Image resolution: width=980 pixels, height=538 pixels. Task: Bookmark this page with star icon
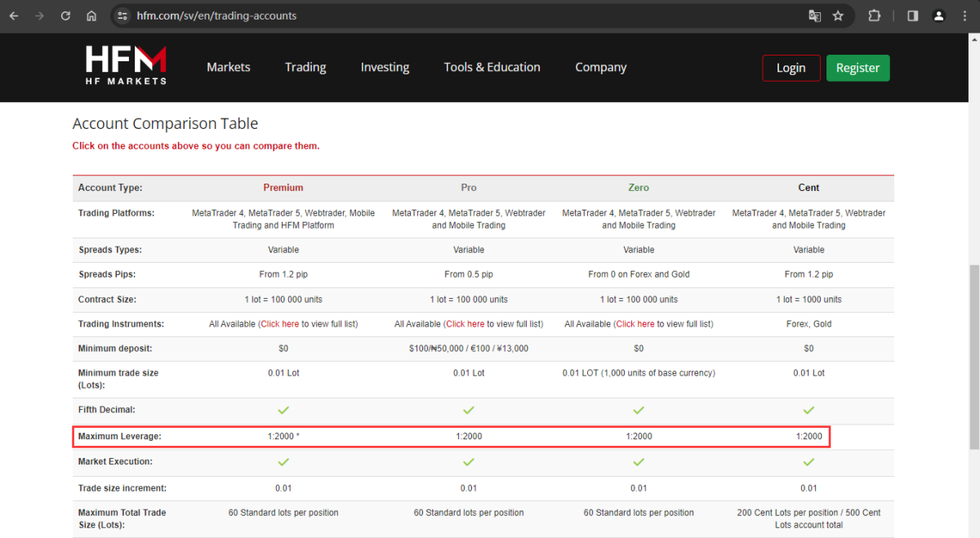[838, 16]
